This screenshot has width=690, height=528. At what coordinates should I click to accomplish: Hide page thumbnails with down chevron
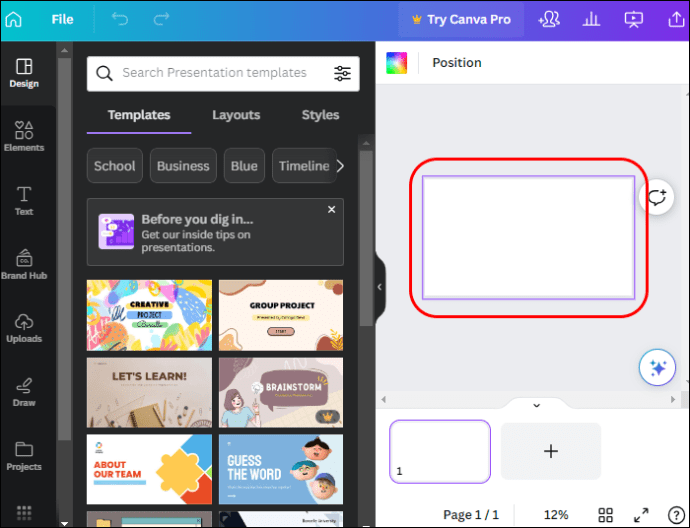click(536, 405)
